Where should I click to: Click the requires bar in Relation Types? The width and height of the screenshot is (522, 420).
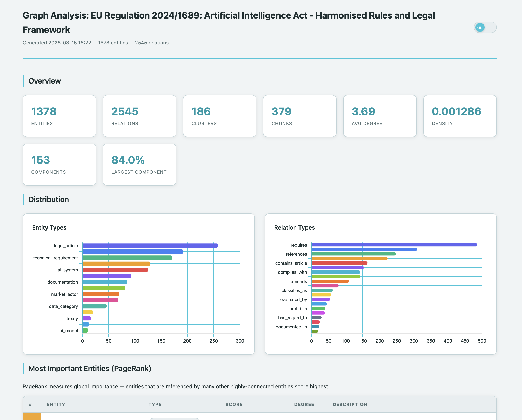394,245
